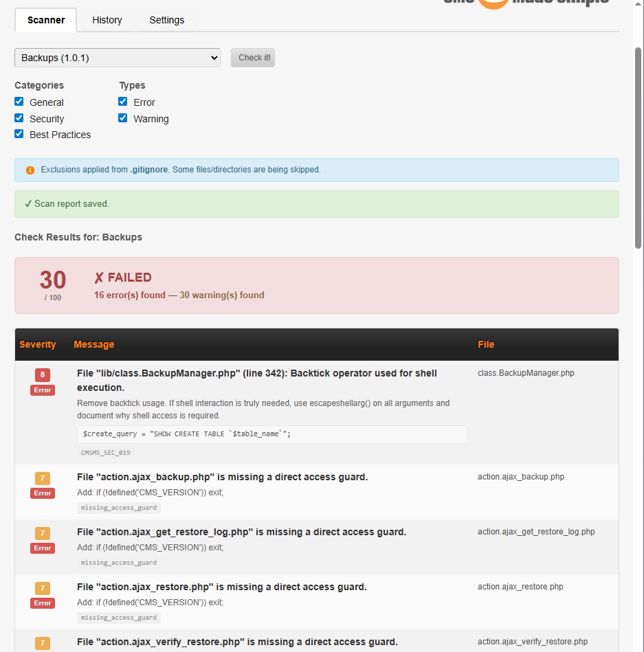Screen dimensions: 644x652
Task: Click action.ajax_backup.php in File column
Action: tap(521, 477)
